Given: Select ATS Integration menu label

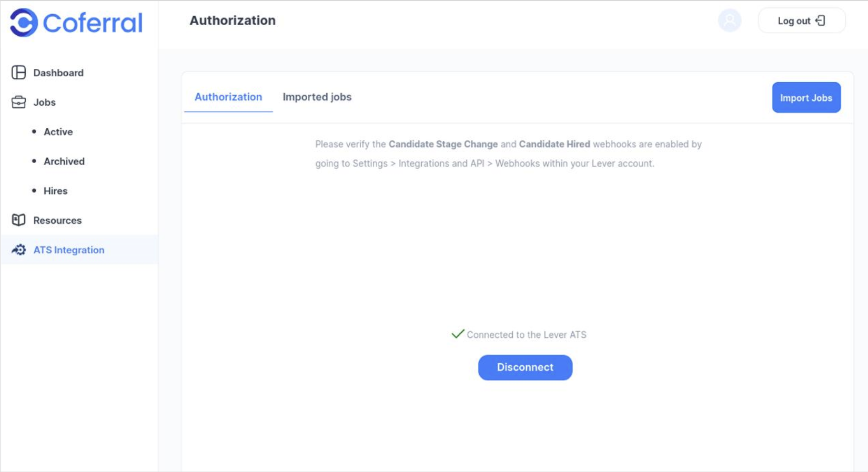Looking at the screenshot, I should click(x=69, y=250).
